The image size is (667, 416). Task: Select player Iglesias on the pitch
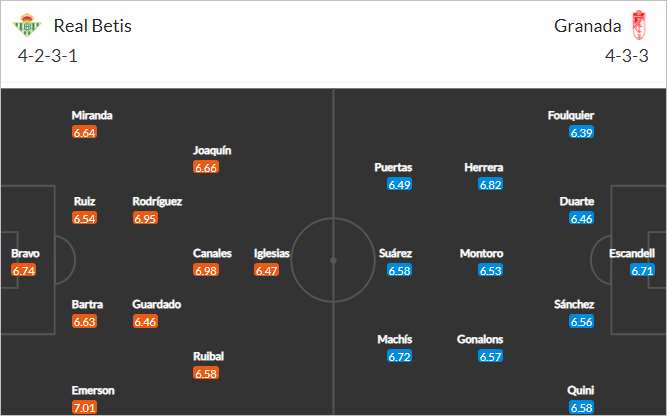coord(271,254)
